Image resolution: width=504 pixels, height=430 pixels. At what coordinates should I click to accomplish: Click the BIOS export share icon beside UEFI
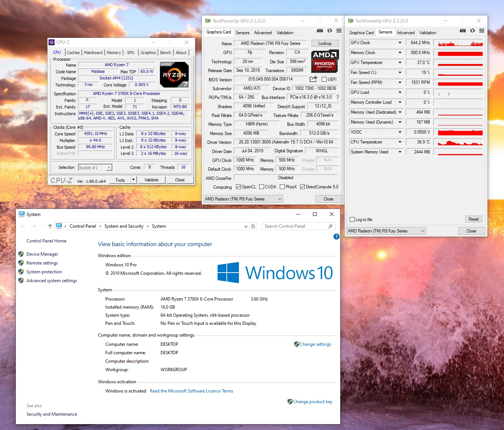pos(313,79)
